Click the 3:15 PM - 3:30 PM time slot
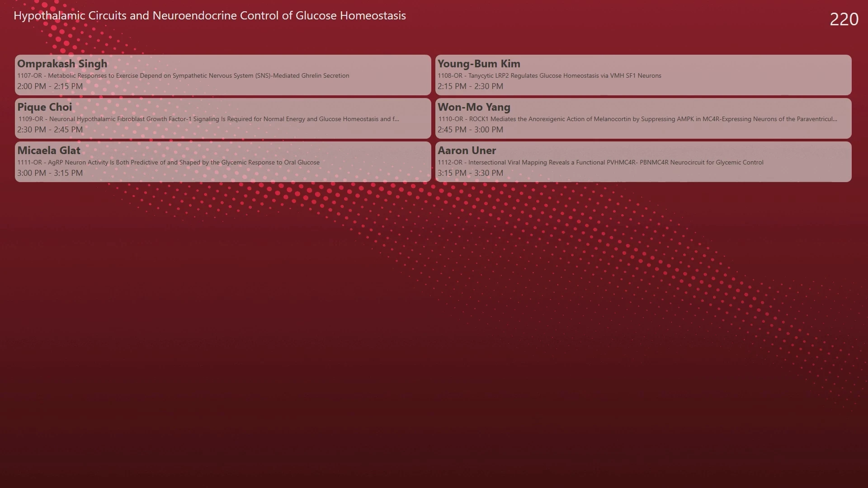 pyautogui.click(x=470, y=173)
